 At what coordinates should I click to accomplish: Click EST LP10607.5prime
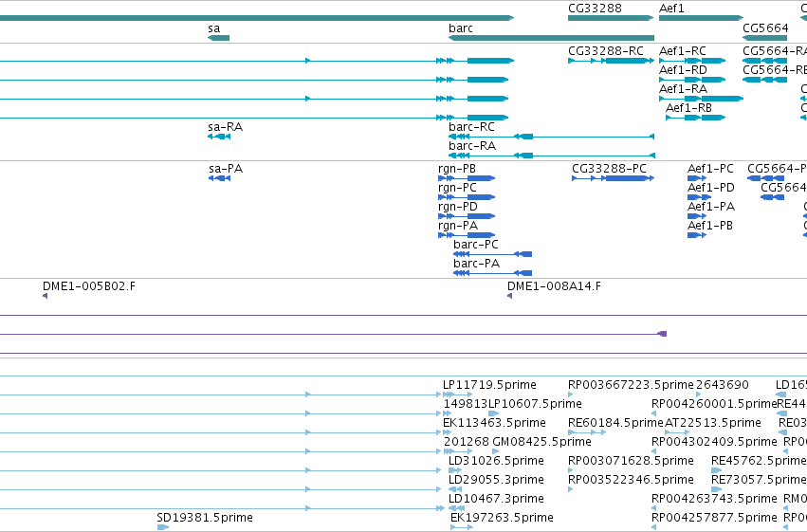tap(493, 413)
